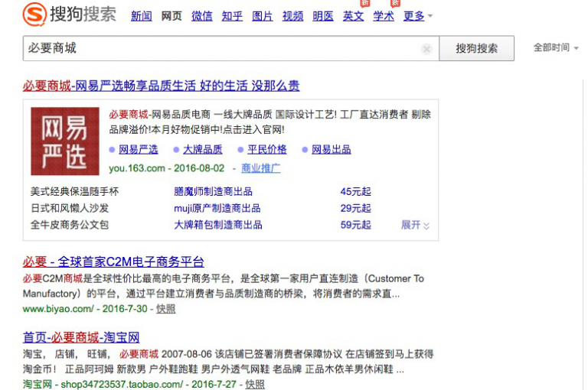Screen dimensions: 588x390
Task: Click the 日式和风懒人沙发 text
Action: click(x=70, y=208)
